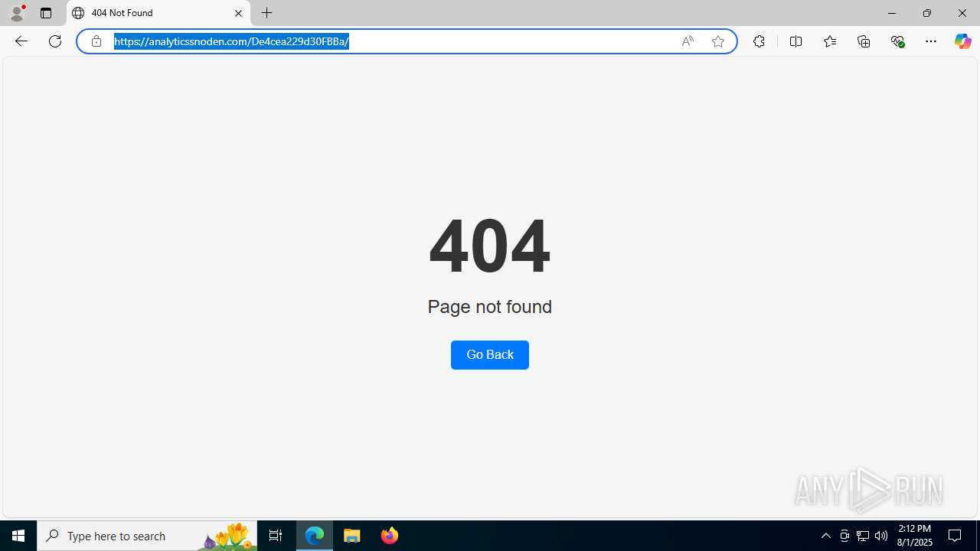
Task: Add this page to favorites star
Action: (718, 41)
